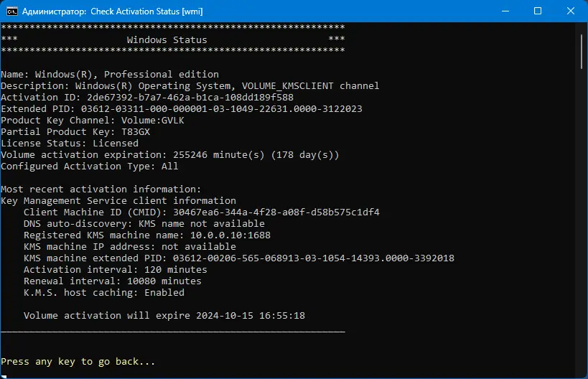
Task: Click the 'Activation interval: 120 minutes' line
Action: pos(115,269)
